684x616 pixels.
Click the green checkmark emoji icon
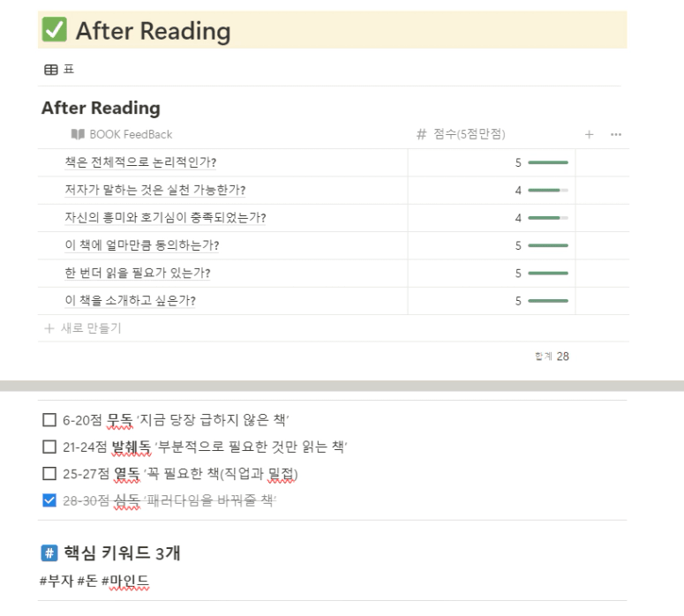point(54,29)
